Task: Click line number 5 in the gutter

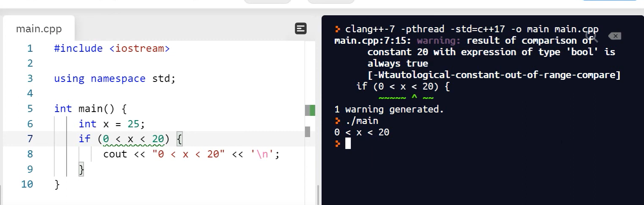Action: click(30, 109)
